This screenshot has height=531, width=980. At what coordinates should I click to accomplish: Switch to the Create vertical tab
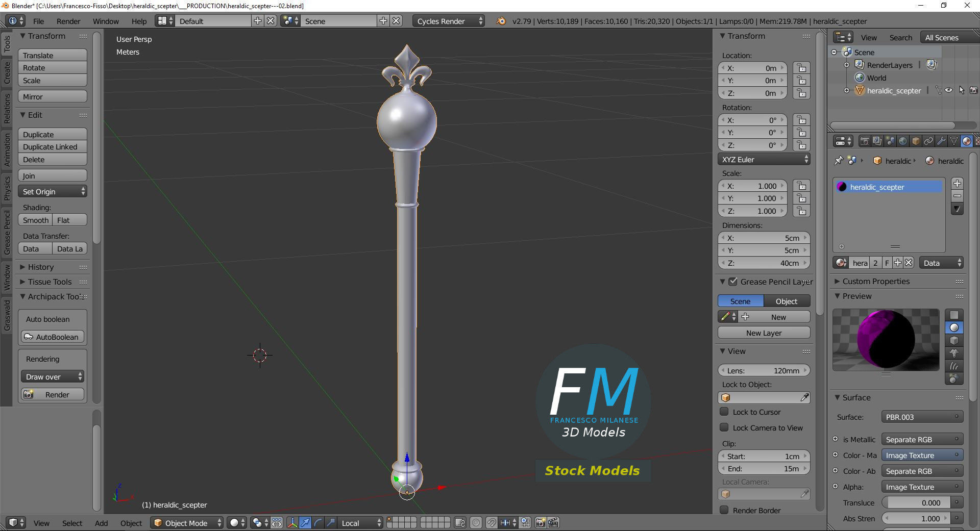7,73
